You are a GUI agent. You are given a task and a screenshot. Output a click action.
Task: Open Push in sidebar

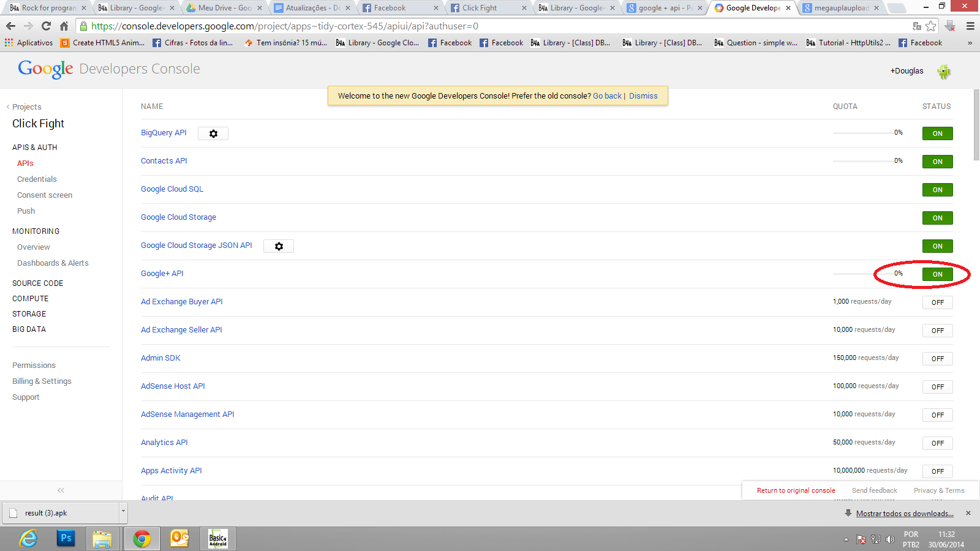26,211
